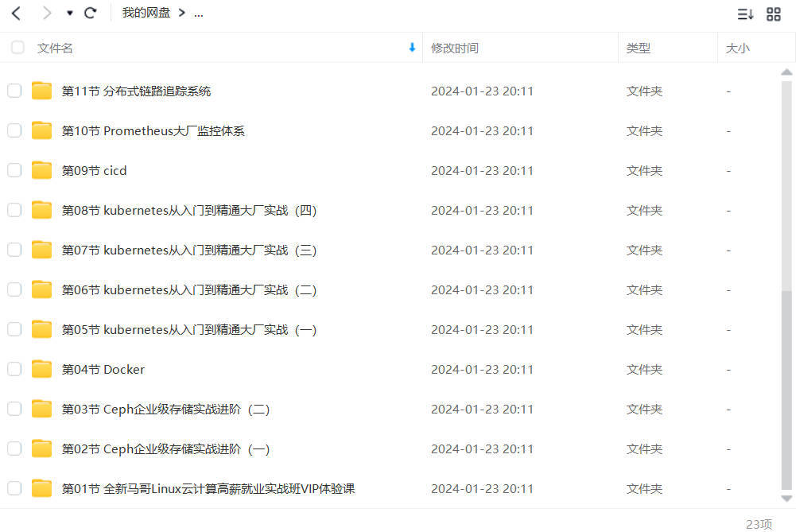Click the modified time of 第09节 cicd
This screenshot has height=532, width=796.
482,170
